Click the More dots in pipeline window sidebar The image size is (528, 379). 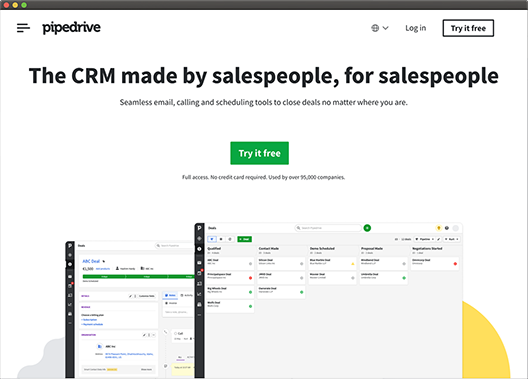tap(199, 315)
